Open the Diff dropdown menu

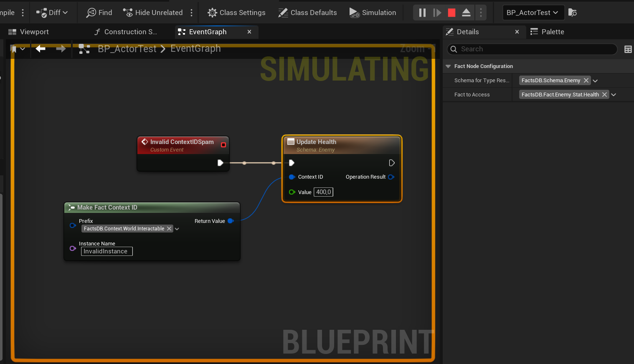tap(52, 13)
